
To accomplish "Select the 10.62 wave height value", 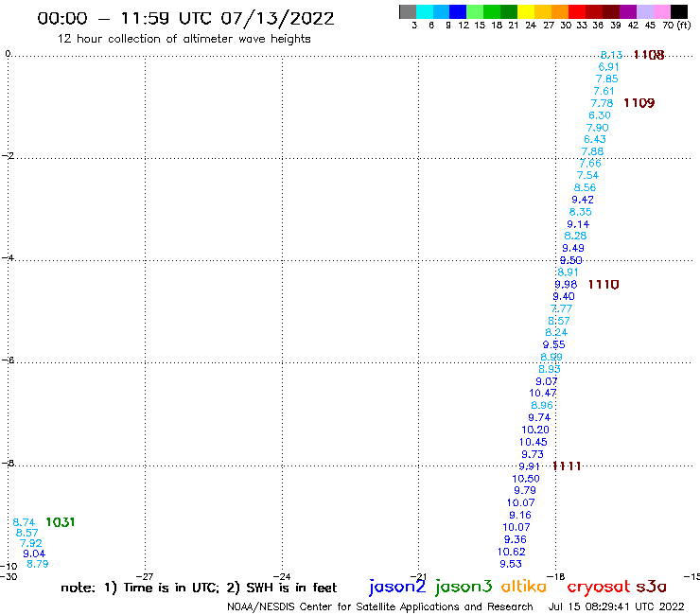I will 511,552.
